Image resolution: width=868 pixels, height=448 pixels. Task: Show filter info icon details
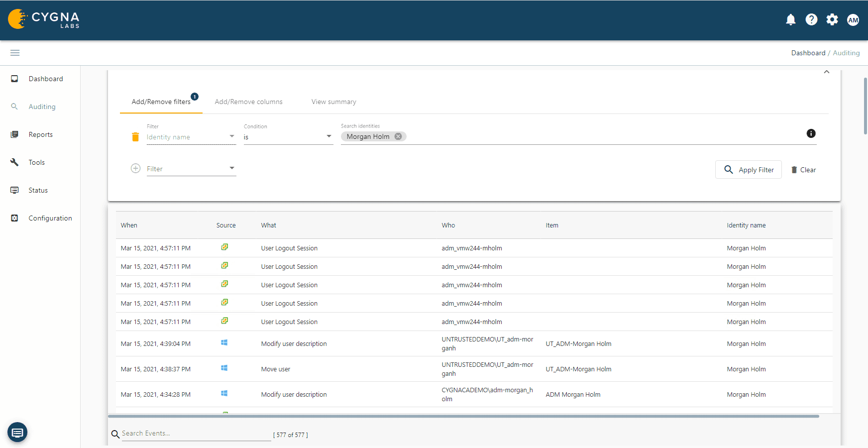point(811,133)
